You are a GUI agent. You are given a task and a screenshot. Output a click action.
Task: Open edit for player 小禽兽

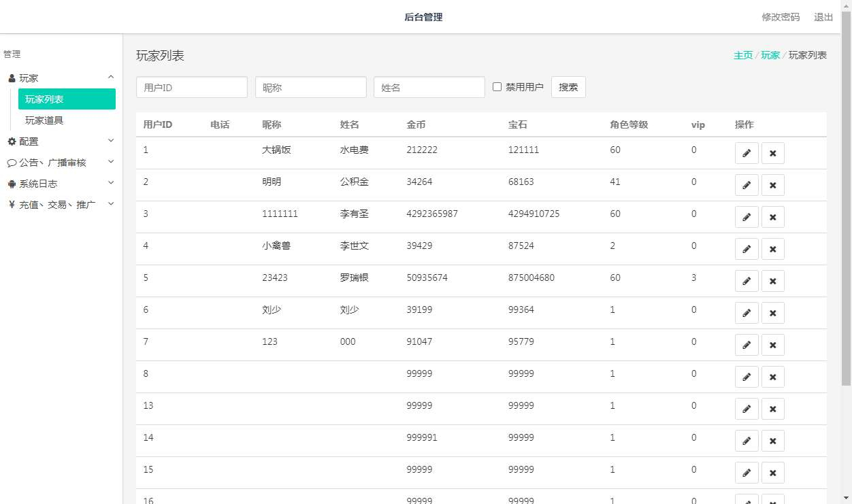(747, 249)
